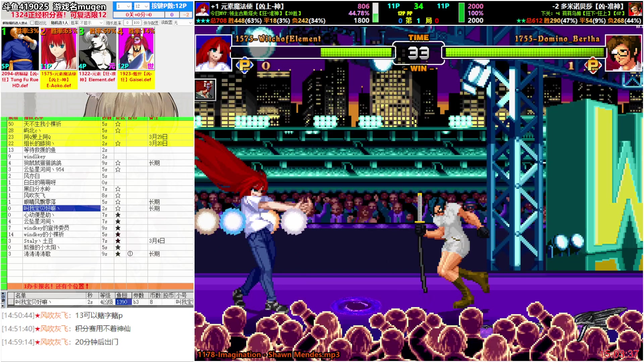Click the star icon in 眼睛风飘零落 row
The height and width of the screenshot is (362, 644).
click(x=118, y=202)
